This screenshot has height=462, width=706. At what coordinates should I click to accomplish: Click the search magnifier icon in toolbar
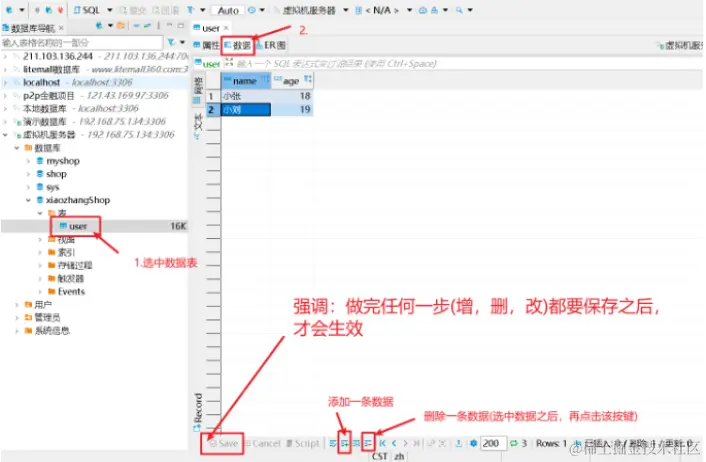[x=459, y=10]
